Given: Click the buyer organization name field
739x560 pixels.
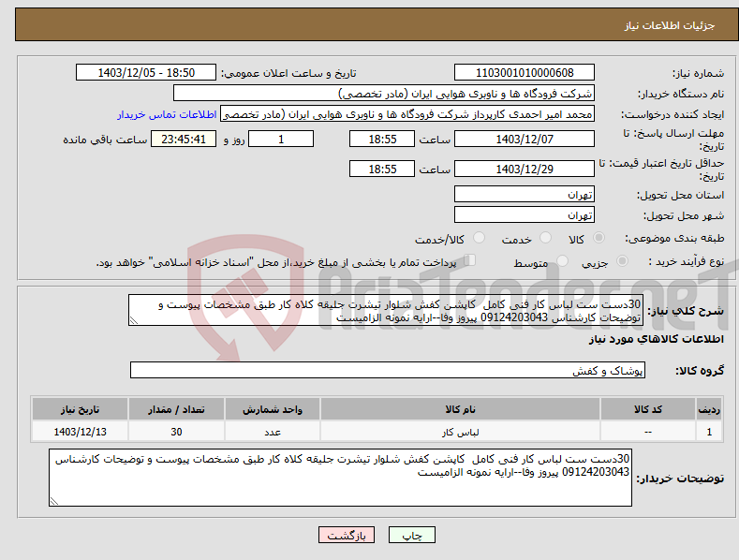Looking at the screenshot, I should click(384, 94).
